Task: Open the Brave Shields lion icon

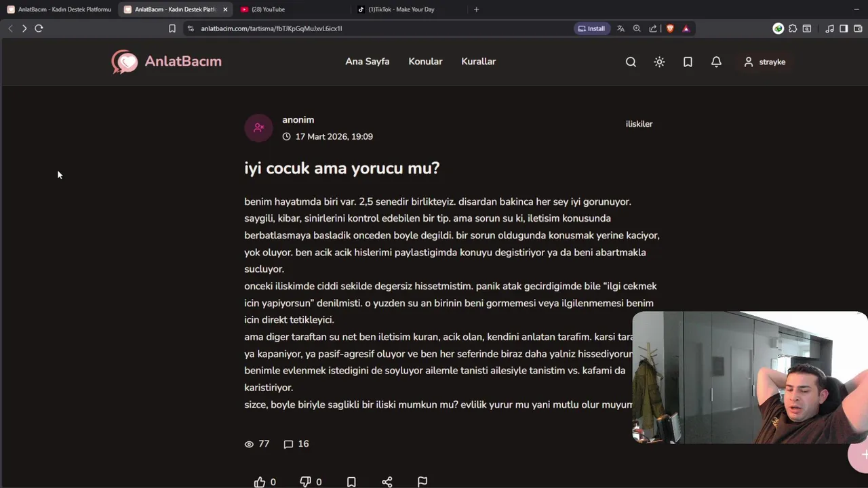Action: [670, 28]
